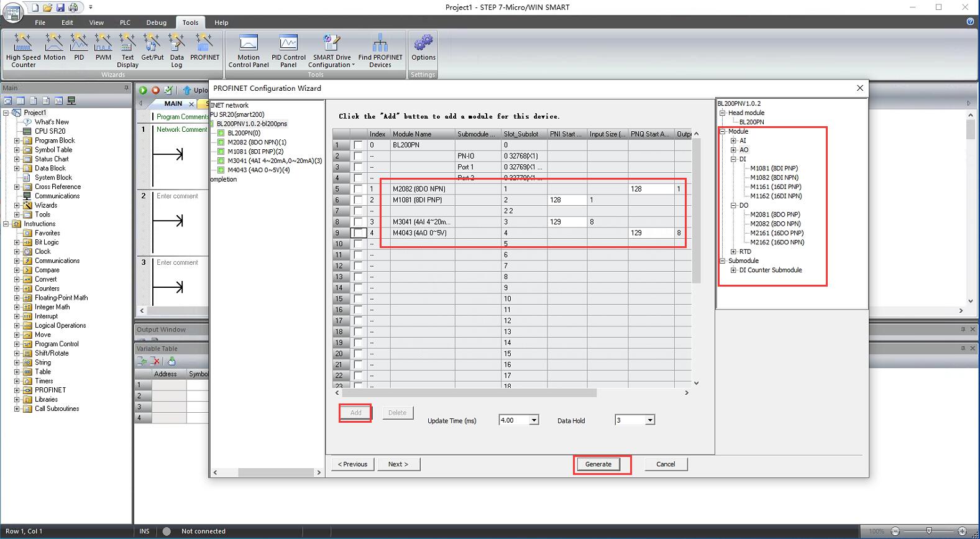The image size is (980, 539).
Task: Click the compile check icon in editor toolbar
Action: coord(168,90)
